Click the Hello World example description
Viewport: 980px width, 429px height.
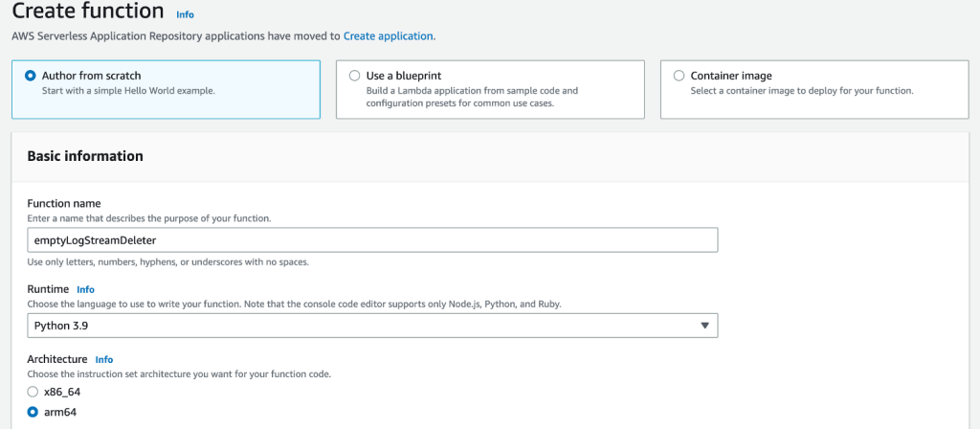coord(128,91)
